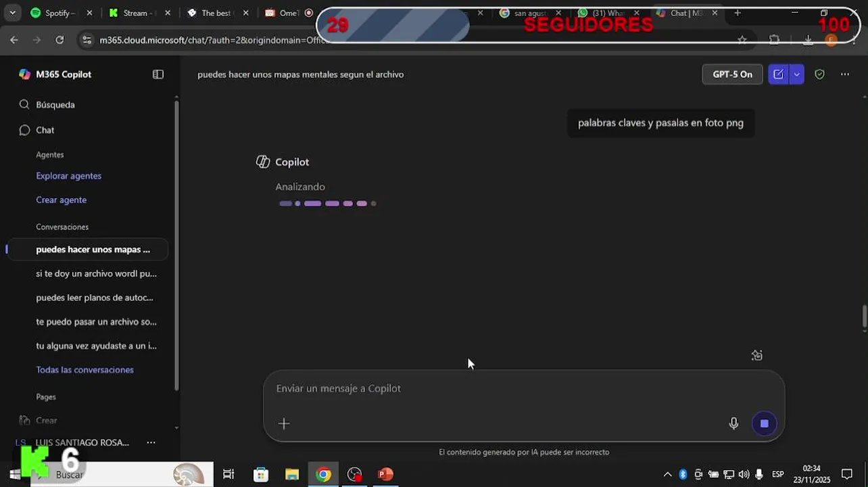The height and width of the screenshot is (487, 868).
Task: Open conversation 'te puedo pasar un archivo so...'
Action: [96, 322]
